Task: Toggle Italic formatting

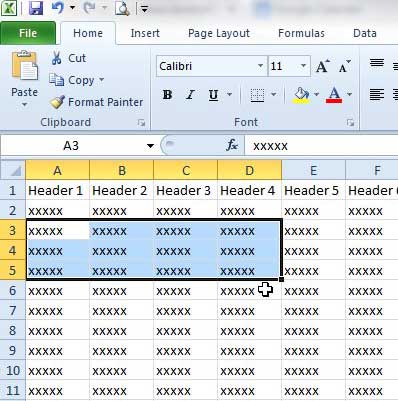Action: (190, 95)
